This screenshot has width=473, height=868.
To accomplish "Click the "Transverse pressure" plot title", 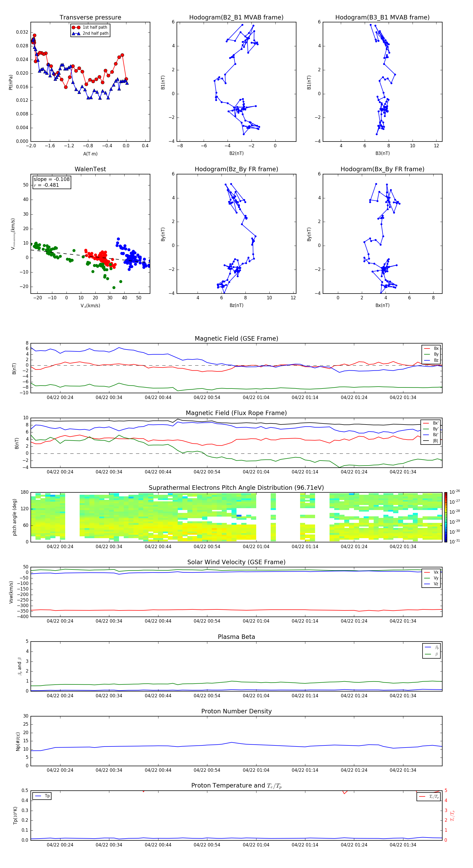I will [x=90, y=18].
